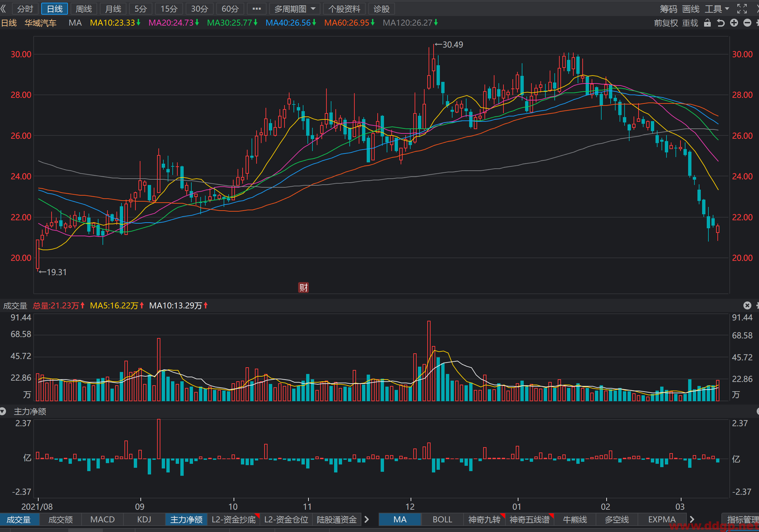Viewport: 759px width, 532px height.
Task: Zoom in chart with plus icon
Action: (734, 23)
